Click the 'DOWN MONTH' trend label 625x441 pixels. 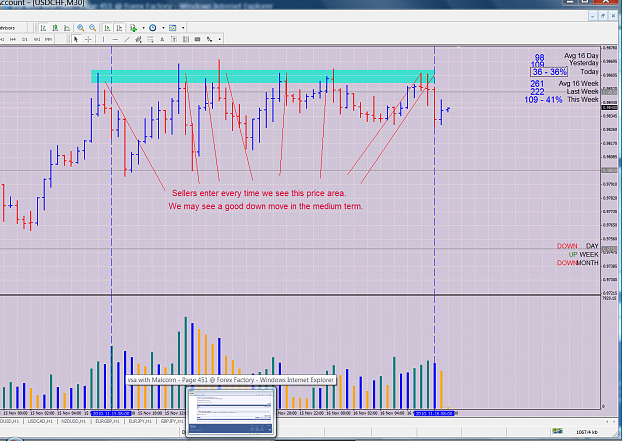(578, 263)
